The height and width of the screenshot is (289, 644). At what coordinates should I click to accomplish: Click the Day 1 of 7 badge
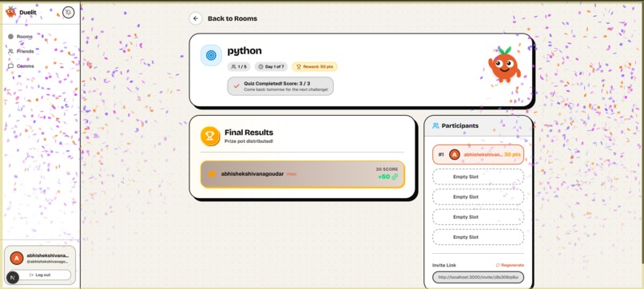pyautogui.click(x=271, y=66)
